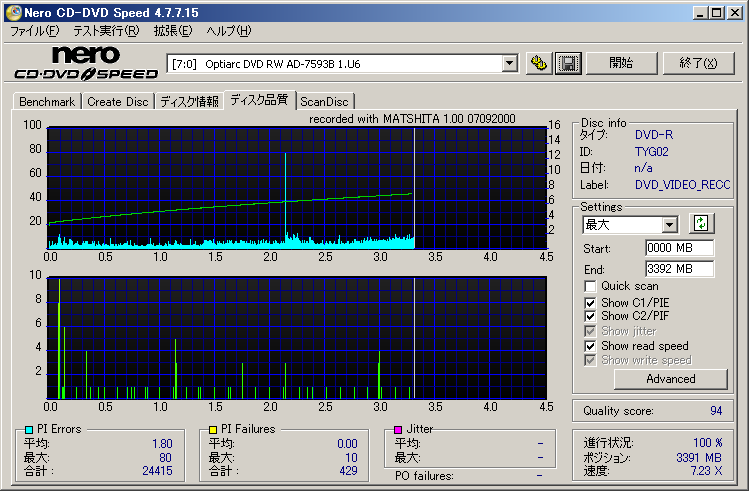The width and height of the screenshot is (749, 491).
Task: Click the PI Failures total 429
Action: (348, 471)
